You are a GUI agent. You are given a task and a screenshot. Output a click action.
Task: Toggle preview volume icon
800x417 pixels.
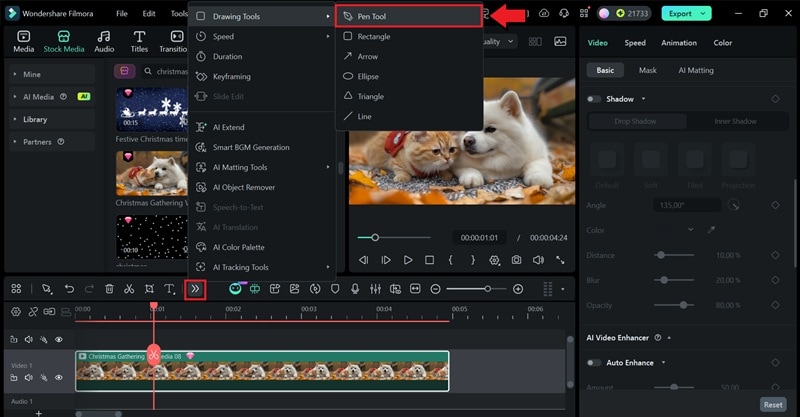tap(538, 260)
